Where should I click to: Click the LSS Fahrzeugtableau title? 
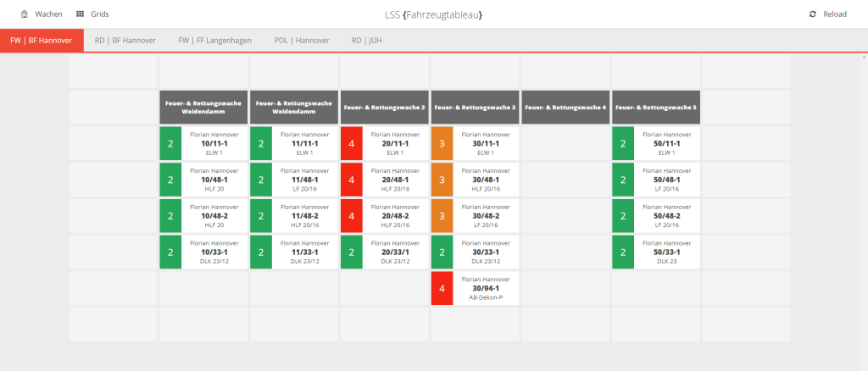pos(433,14)
